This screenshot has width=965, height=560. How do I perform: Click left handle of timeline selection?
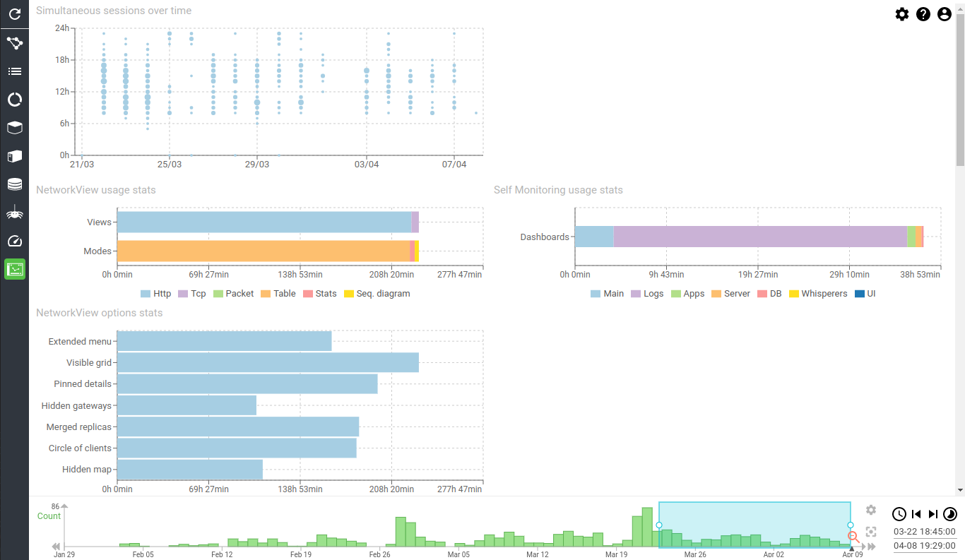coord(659,525)
